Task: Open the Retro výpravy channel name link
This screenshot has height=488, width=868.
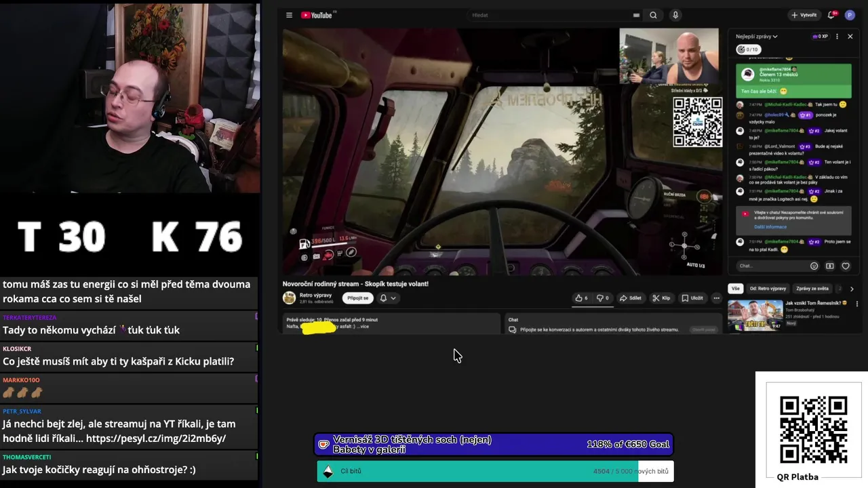Action: [x=315, y=295]
